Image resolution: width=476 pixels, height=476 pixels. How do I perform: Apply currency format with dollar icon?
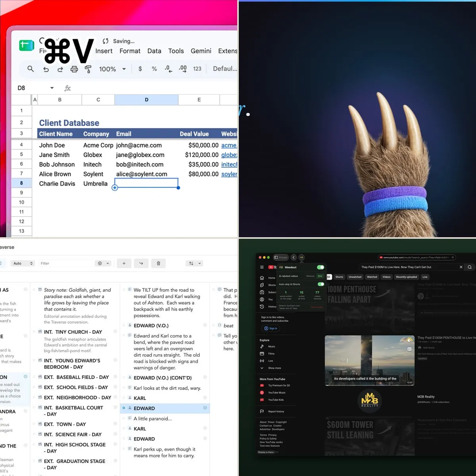tap(140, 69)
